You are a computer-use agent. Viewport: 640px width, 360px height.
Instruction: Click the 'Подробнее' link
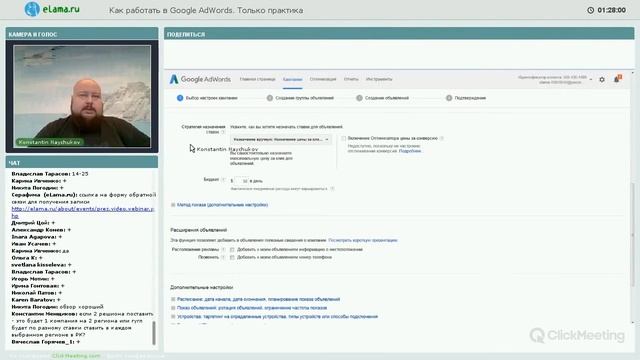[410, 151]
